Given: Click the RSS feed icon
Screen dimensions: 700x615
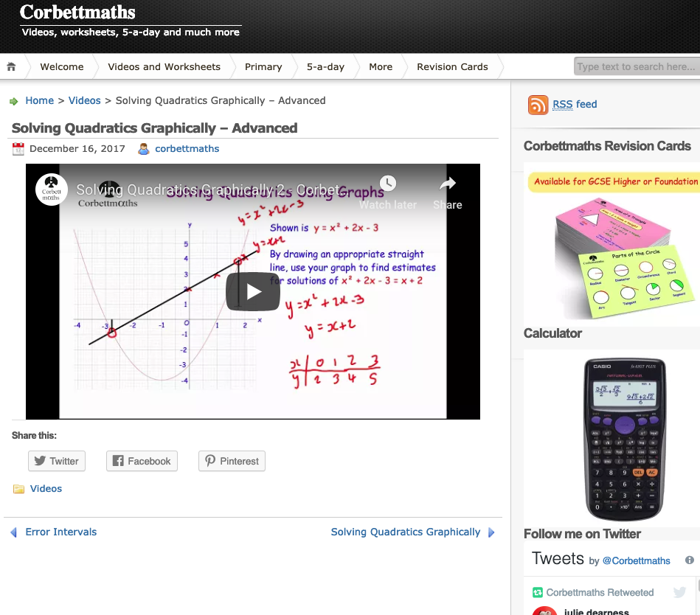Looking at the screenshot, I should click(538, 105).
